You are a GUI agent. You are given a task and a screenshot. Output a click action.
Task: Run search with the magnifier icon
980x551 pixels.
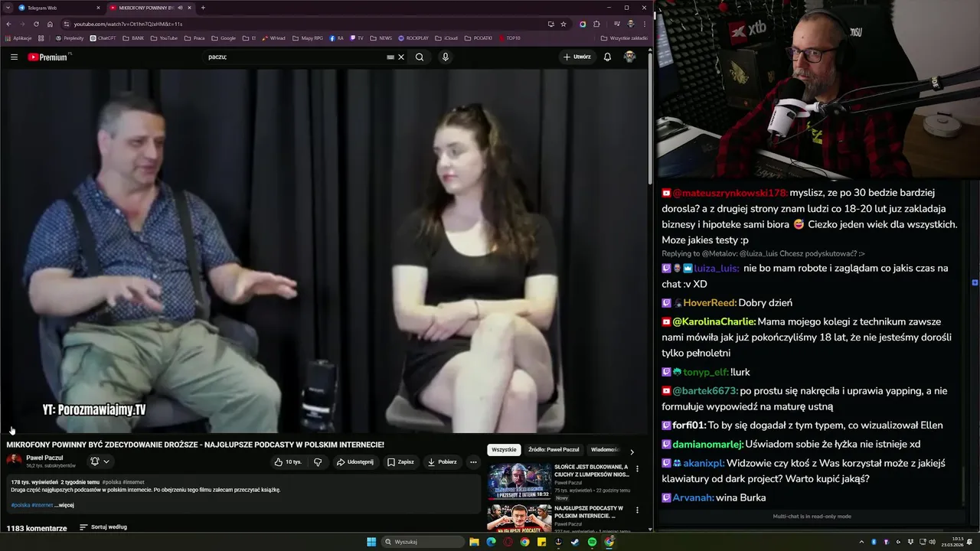pyautogui.click(x=420, y=57)
